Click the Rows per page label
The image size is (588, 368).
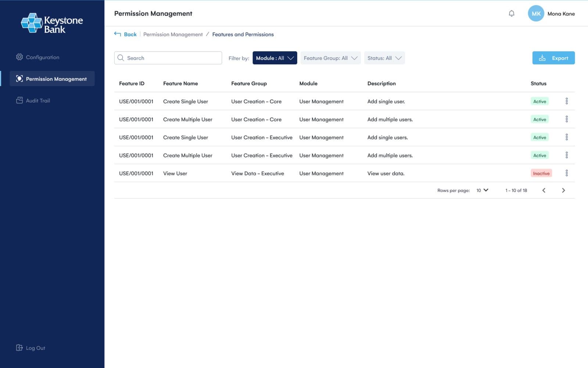click(453, 190)
